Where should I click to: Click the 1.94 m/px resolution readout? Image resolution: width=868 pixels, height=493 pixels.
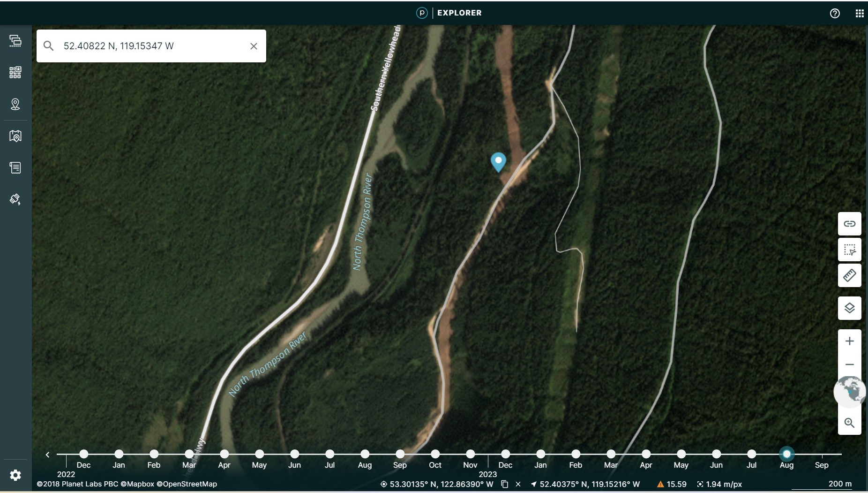pos(719,484)
